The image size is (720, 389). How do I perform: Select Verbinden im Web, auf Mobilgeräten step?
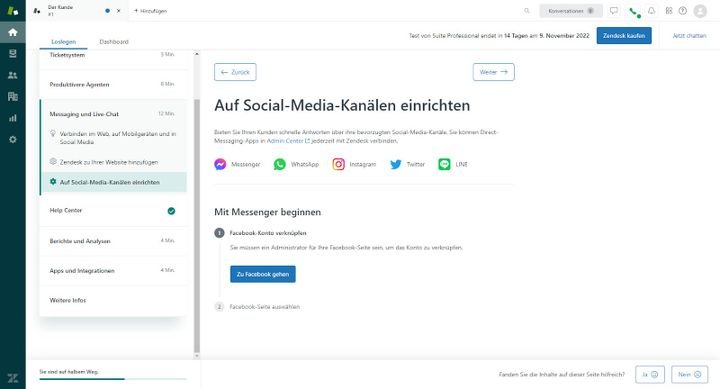tap(114, 138)
